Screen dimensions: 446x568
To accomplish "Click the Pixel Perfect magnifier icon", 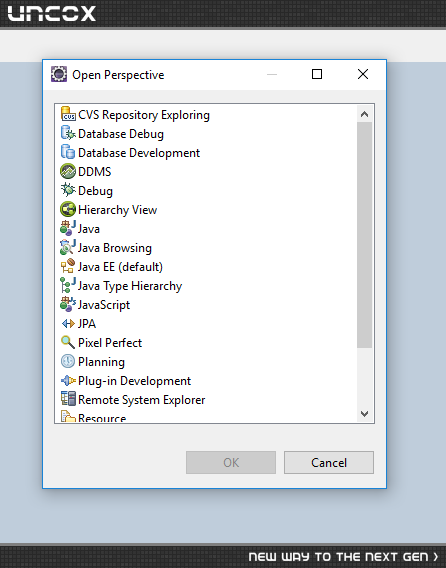I will click(x=68, y=342).
